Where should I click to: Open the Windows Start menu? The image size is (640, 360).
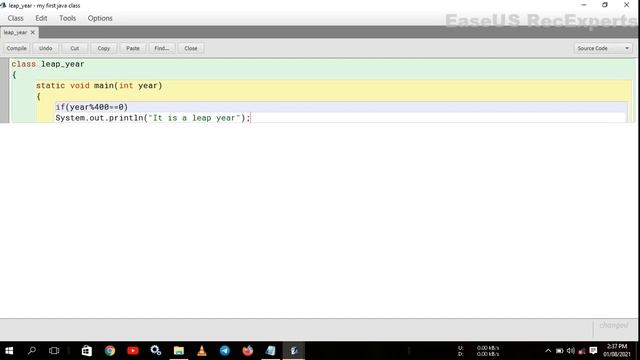pyautogui.click(x=9, y=351)
